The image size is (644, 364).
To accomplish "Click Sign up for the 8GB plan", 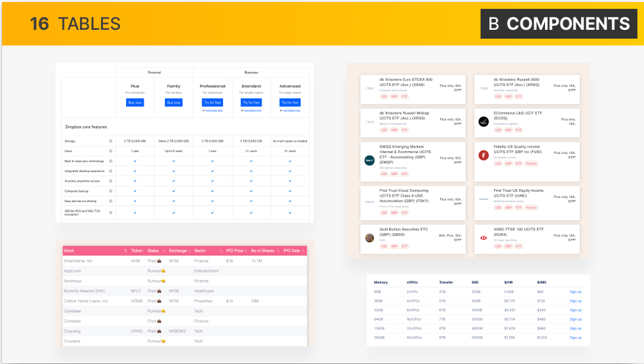I will [x=576, y=291].
